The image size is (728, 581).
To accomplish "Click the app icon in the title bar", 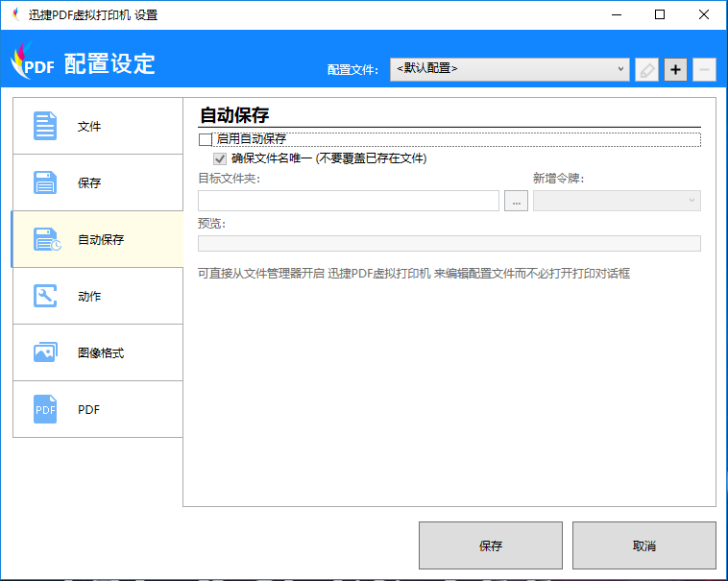I will tap(16, 14).
